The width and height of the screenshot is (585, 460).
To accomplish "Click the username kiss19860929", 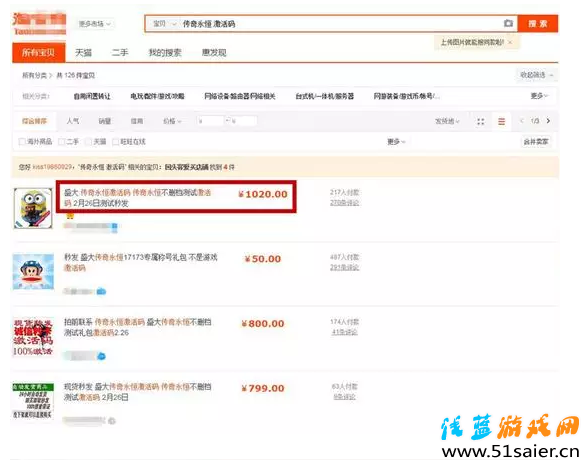I will click(x=52, y=167).
